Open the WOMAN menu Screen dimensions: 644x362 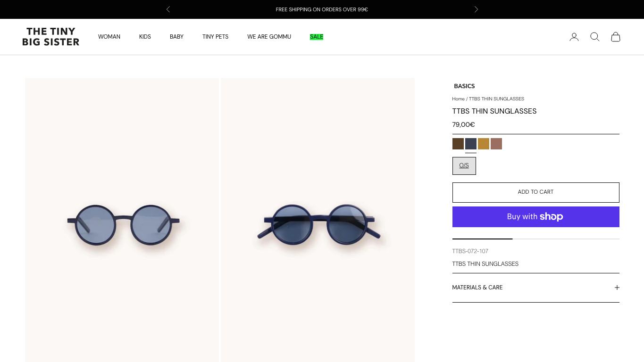point(109,37)
